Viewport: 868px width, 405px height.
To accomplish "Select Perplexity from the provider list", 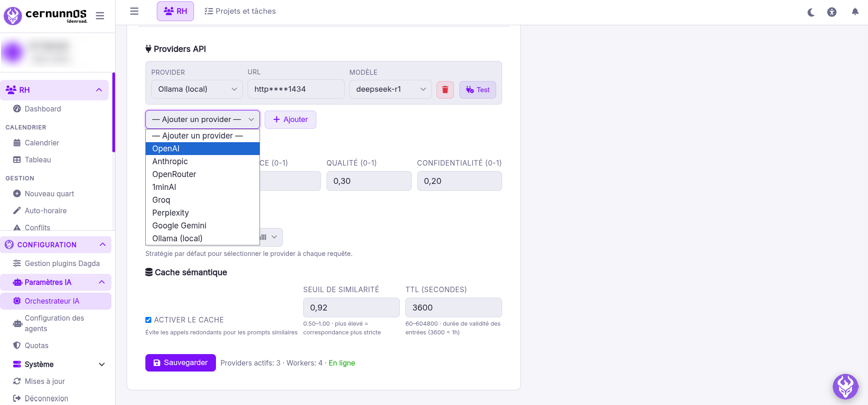I will pyautogui.click(x=203, y=213).
